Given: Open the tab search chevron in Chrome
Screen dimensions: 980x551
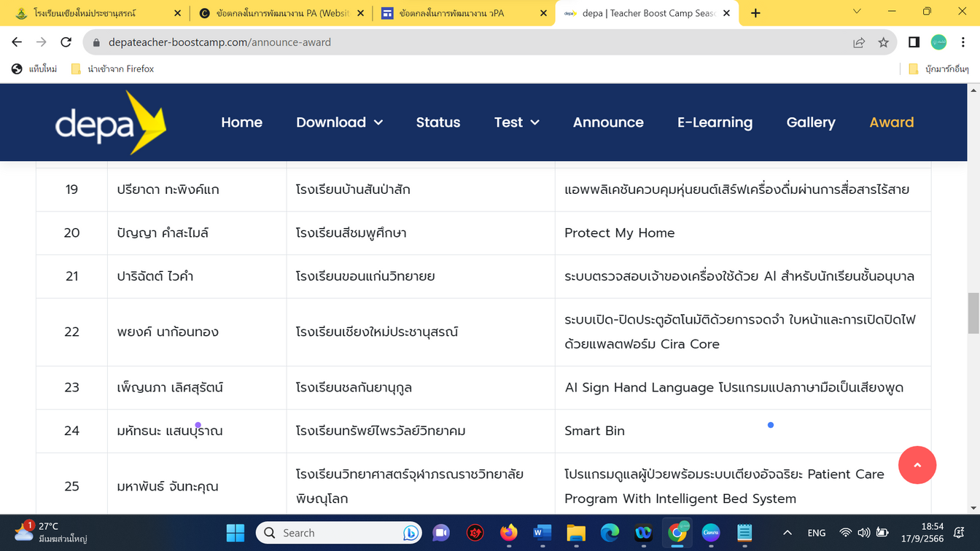Looking at the screenshot, I should 857,12.
